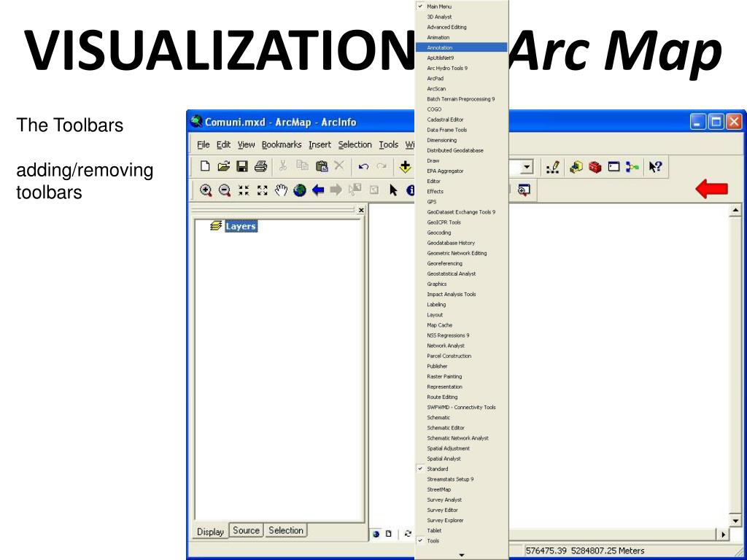This screenshot has height=560, width=747.
Task: Switch to the Source tab
Action: tap(247, 531)
